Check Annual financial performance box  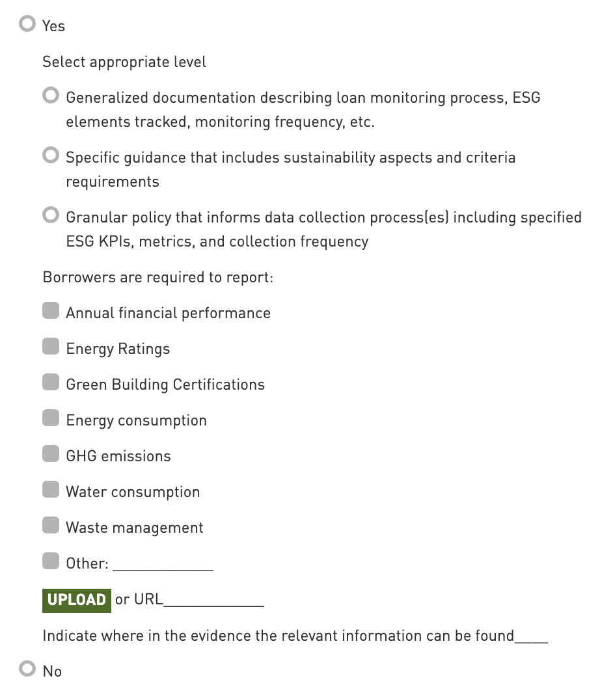pyautogui.click(x=51, y=311)
